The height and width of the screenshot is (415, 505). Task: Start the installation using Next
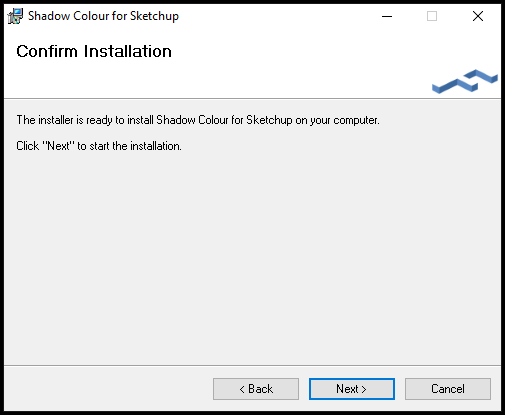tap(352, 389)
